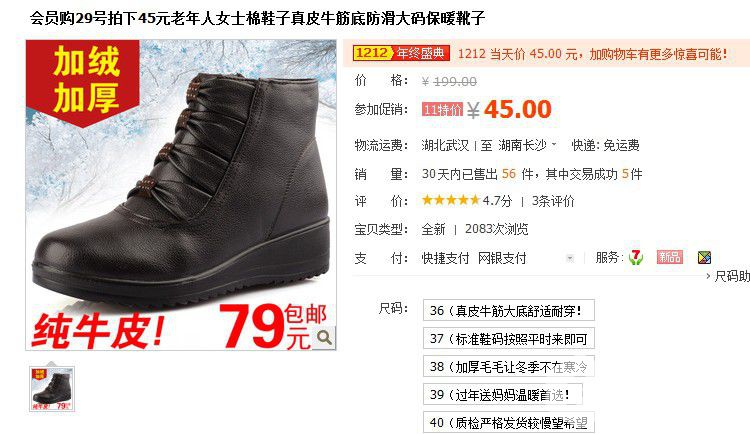Click the magnifier icon on product image
The height and width of the screenshot is (434, 750).
pyautogui.click(x=324, y=338)
